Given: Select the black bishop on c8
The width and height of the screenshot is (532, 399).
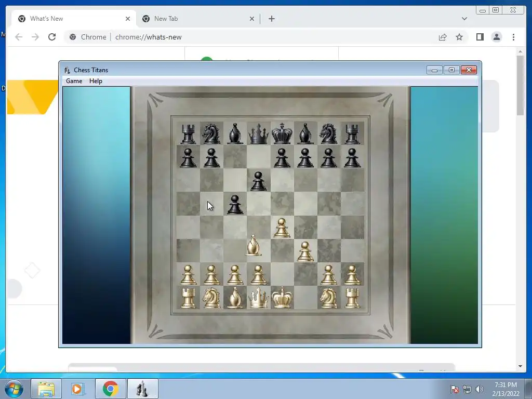Looking at the screenshot, I should pyautogui.click(x=235, y=134).
